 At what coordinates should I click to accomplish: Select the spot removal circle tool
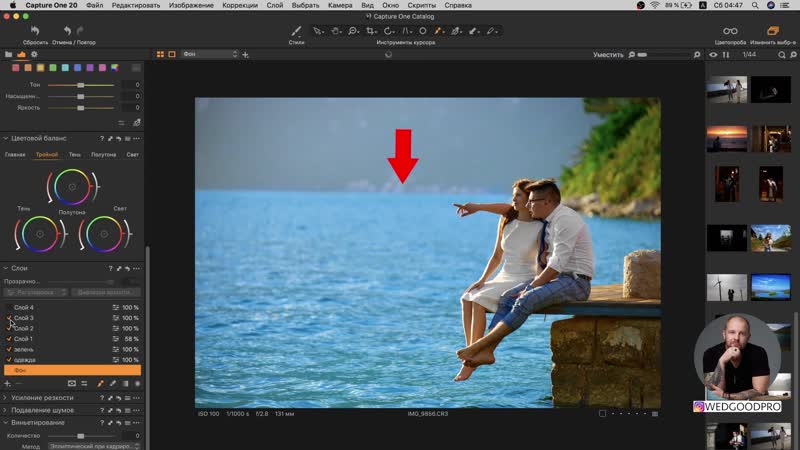click(423, 31)
